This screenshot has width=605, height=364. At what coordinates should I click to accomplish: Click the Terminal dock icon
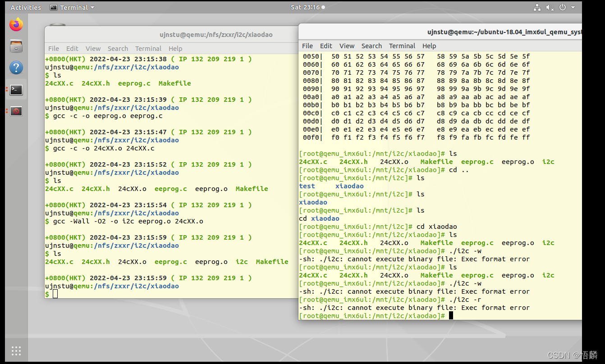point(16,90)
